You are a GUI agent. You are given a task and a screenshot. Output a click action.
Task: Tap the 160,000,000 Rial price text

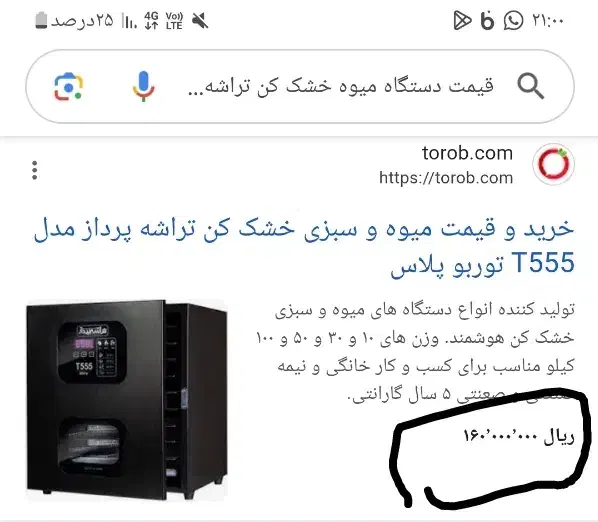point(519,436)
